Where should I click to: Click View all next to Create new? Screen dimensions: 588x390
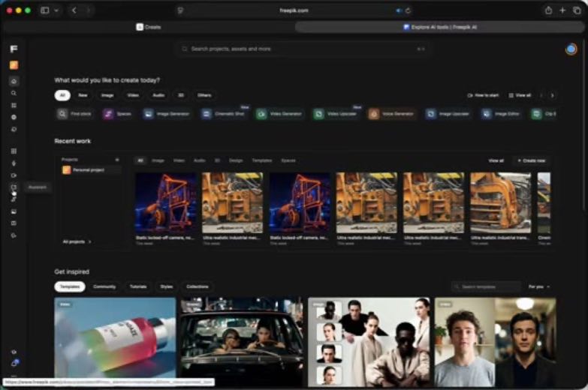(496, 160)
